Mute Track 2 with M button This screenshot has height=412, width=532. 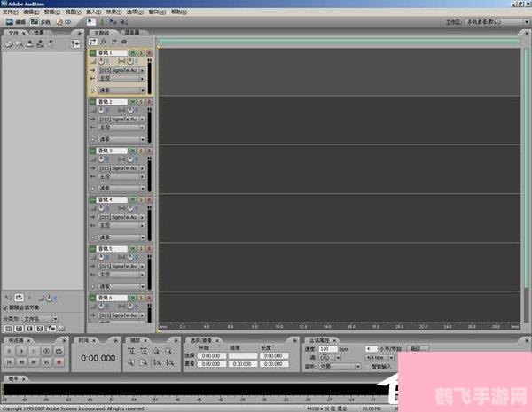tap(132, 102)
